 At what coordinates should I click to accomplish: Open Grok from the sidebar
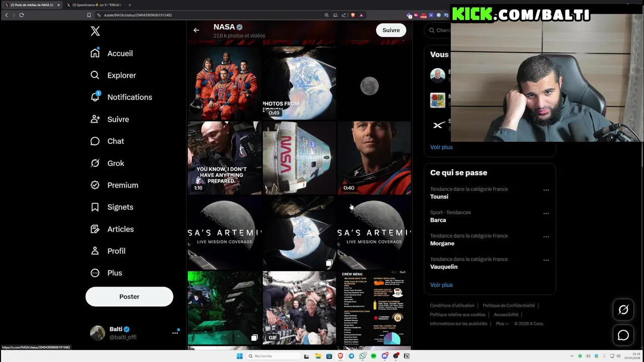coord(107,163)
